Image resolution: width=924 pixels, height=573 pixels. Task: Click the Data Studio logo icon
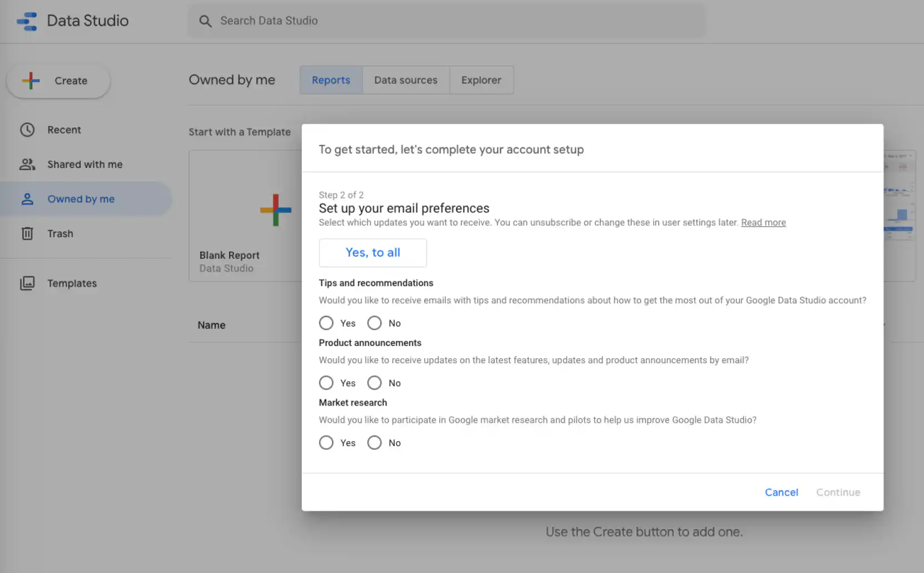[27, 21]
